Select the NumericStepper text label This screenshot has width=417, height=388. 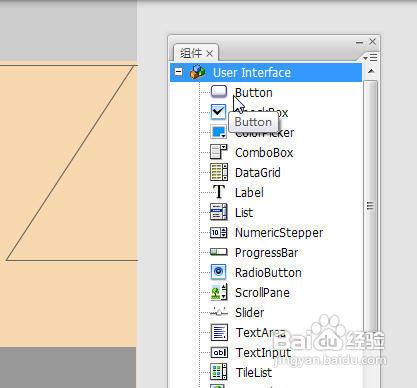pyautogui.click(x=279, y=233)
